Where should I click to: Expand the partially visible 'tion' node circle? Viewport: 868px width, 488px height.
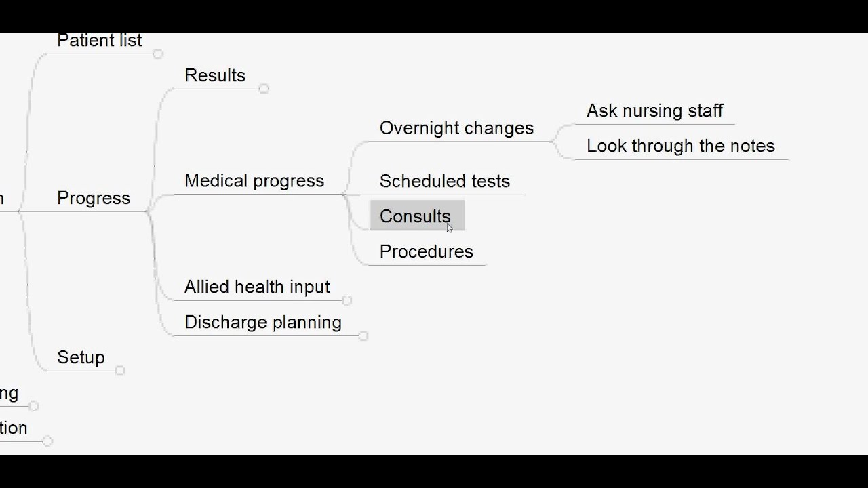click(x=47, y=441)
